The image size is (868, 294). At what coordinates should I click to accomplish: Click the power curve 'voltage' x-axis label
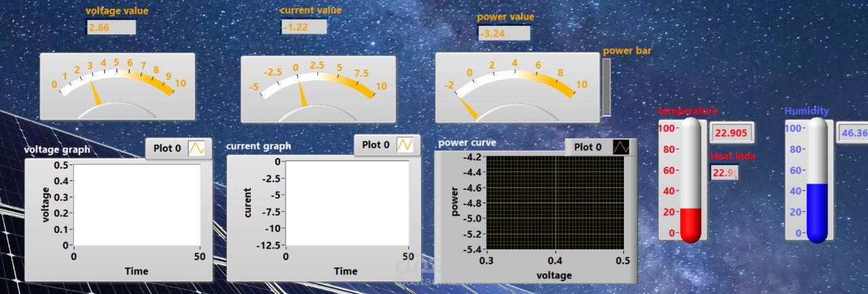554,275
